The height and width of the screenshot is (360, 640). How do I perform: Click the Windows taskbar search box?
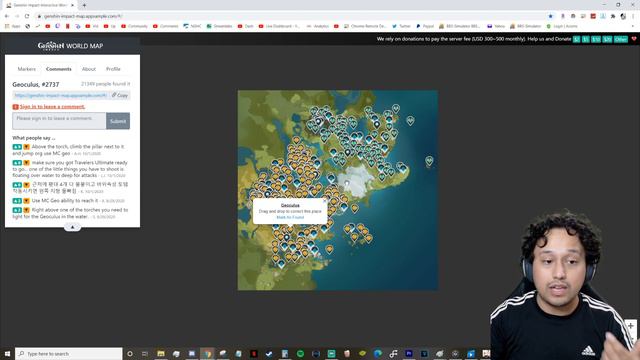[x=69, y=353]
